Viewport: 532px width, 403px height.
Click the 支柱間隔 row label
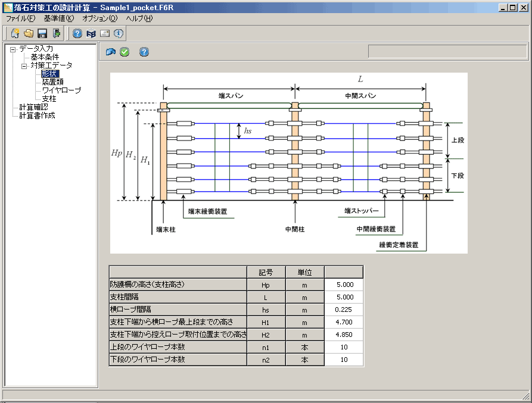[178, 297]
